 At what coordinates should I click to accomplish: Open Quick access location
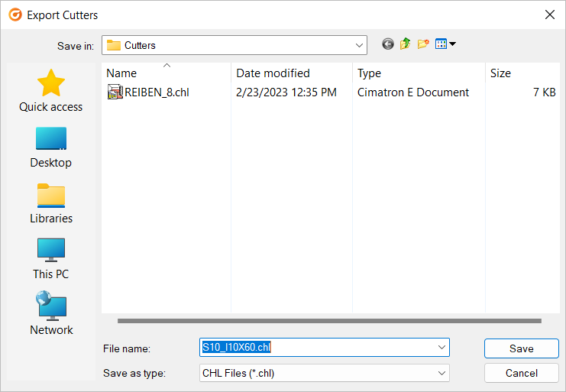coord(51,91)
